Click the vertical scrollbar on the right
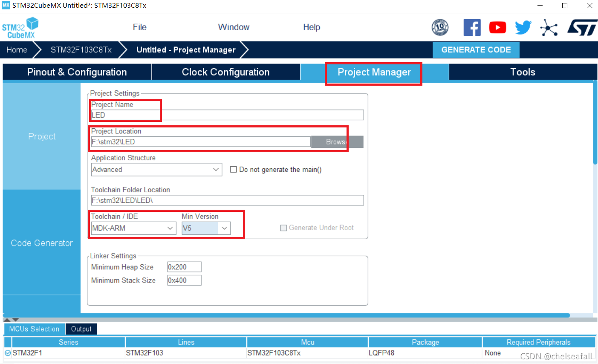The width and height of the screenshot is (598, 364). tap(595, 124)
